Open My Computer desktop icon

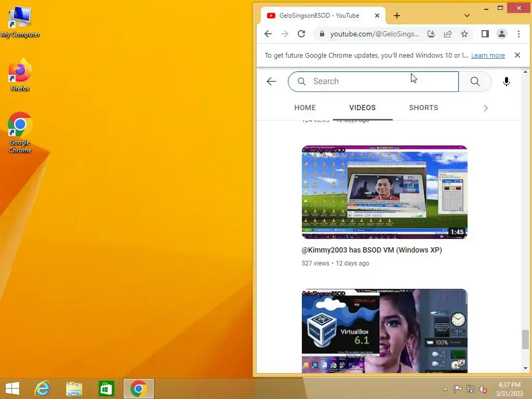[x=20, y=22]
